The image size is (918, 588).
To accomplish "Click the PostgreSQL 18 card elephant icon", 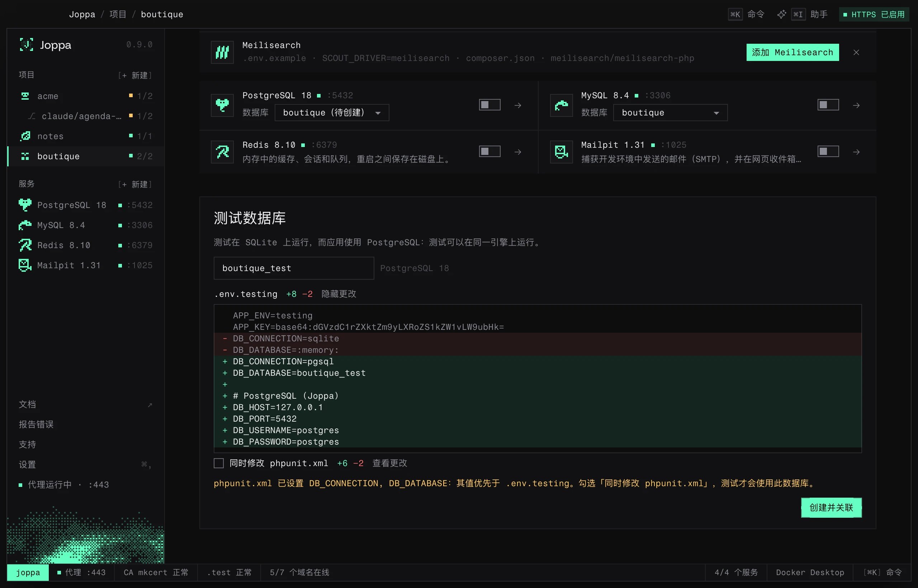I will [x=222, y=105].
